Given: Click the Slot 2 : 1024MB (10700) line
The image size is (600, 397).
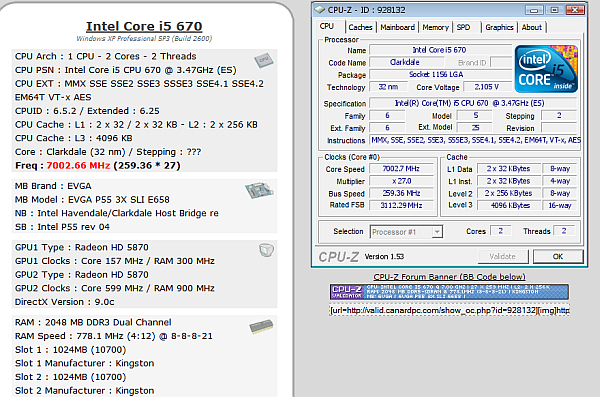Looking at the screenshot, I should point(70,377).
